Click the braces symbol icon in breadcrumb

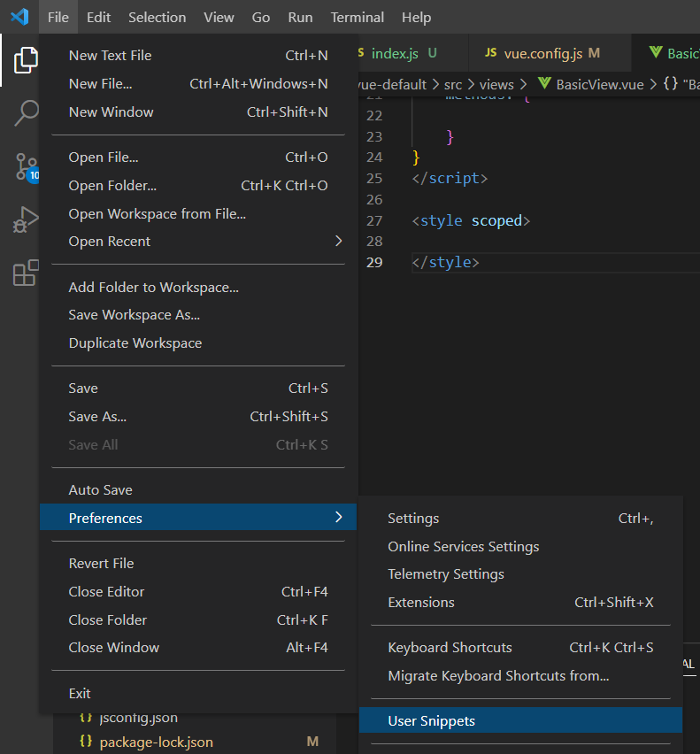pyautogui.click(x=671, y=84)
